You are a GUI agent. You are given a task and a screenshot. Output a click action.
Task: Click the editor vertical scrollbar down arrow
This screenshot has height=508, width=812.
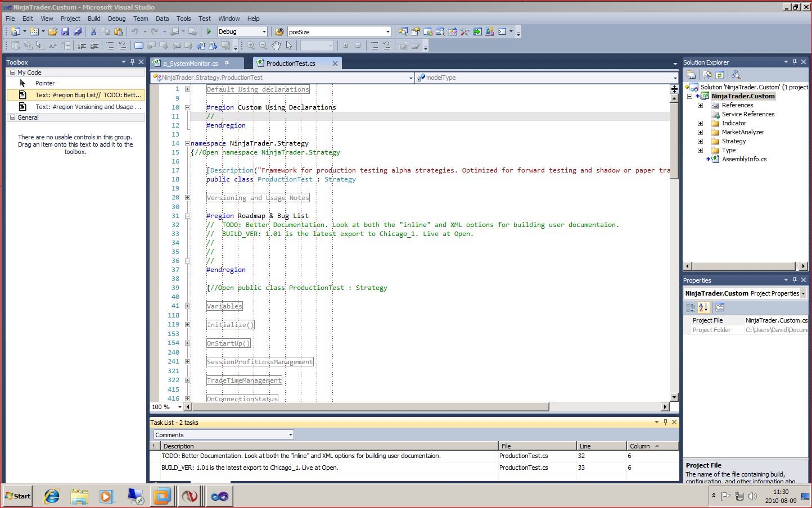674,397
